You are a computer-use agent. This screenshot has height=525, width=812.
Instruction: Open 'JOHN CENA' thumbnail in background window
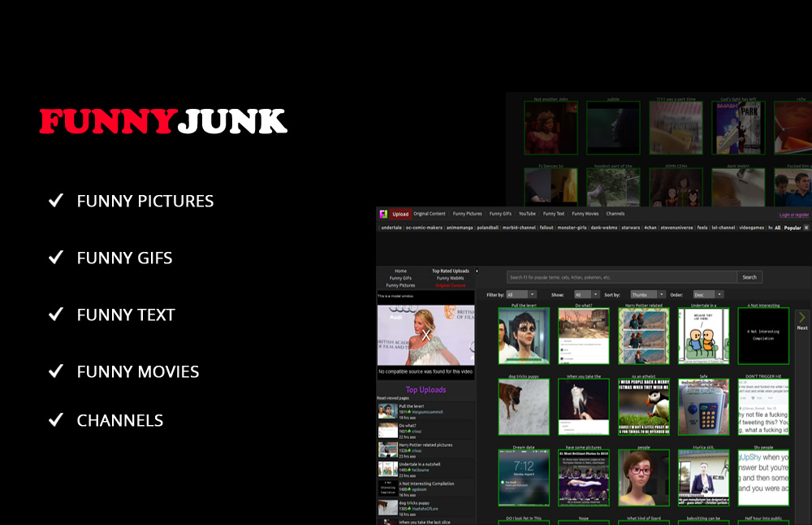[x=676, y=188]
